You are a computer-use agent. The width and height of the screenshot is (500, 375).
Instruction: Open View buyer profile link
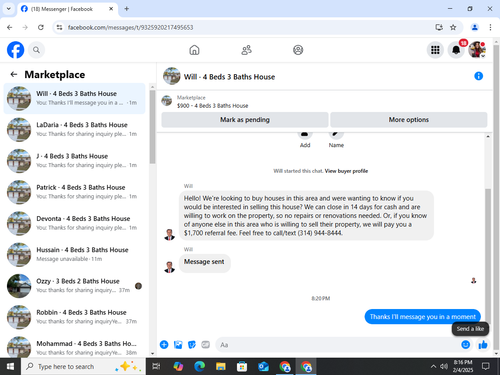[346, 171]
